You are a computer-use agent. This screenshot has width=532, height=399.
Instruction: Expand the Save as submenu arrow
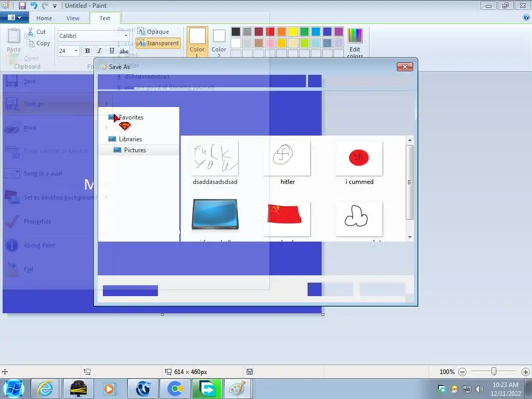point(106,104)
